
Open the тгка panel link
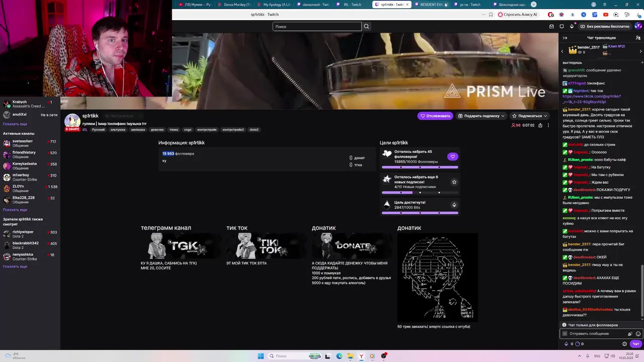click(355, 165)
